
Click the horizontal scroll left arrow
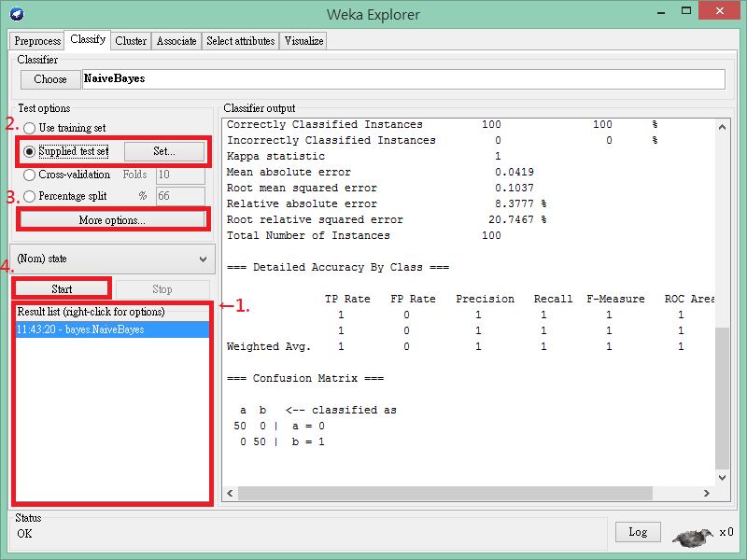click(x=230, y=494)
